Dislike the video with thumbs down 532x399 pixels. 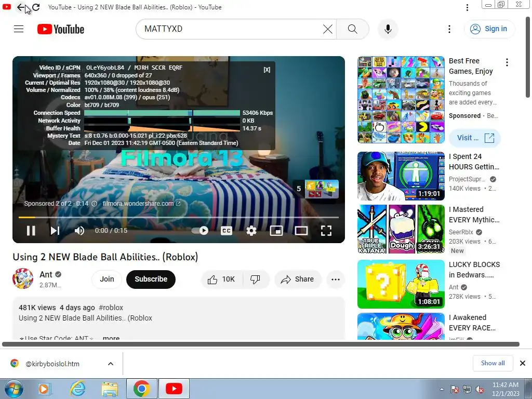(x=255, y=279)
